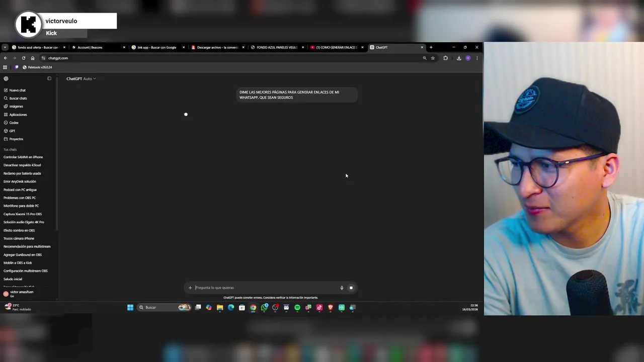Click the plus attach icon in prompt box
Viewport: 644px width, 362px height.
click(x=190, y=288)
